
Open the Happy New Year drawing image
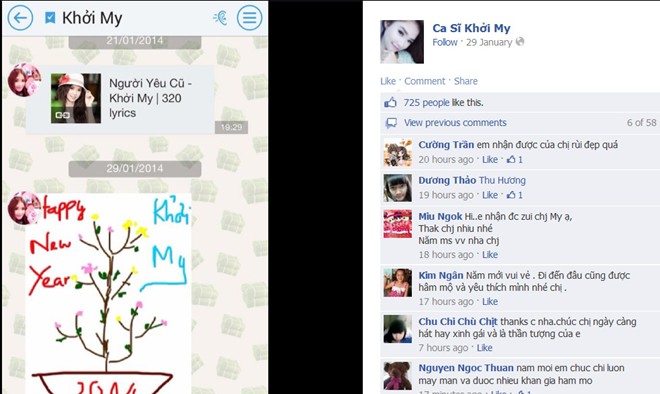coord(108,294)
